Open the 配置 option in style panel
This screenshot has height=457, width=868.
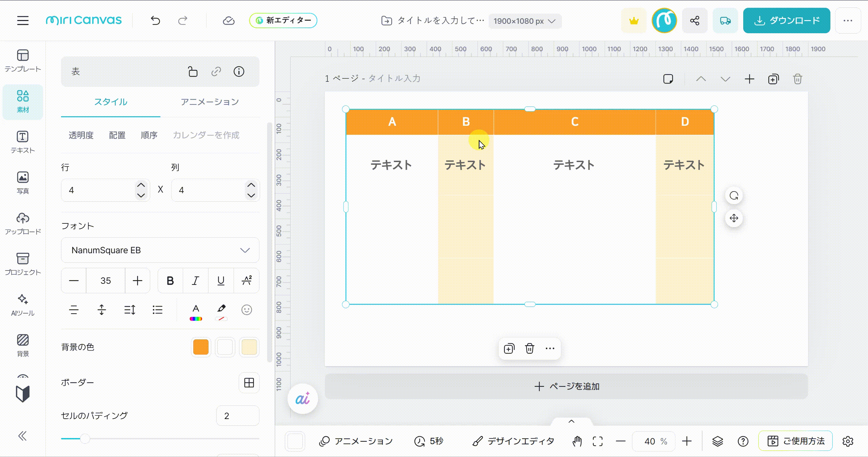point(117,135)
